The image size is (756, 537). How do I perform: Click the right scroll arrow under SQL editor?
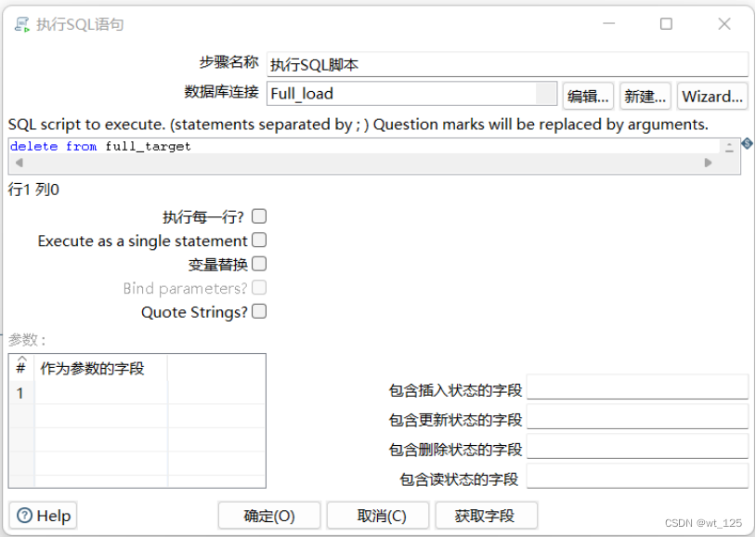[707, 162]
